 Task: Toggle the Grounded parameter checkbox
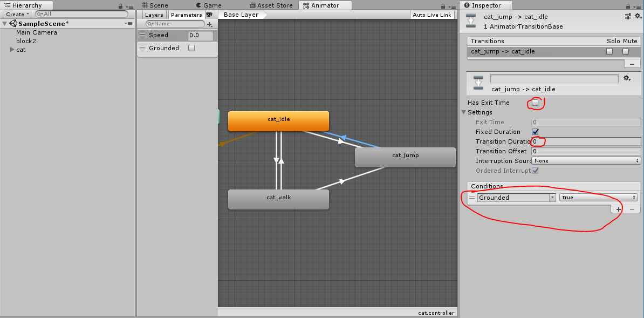click(x=191, y=48)
